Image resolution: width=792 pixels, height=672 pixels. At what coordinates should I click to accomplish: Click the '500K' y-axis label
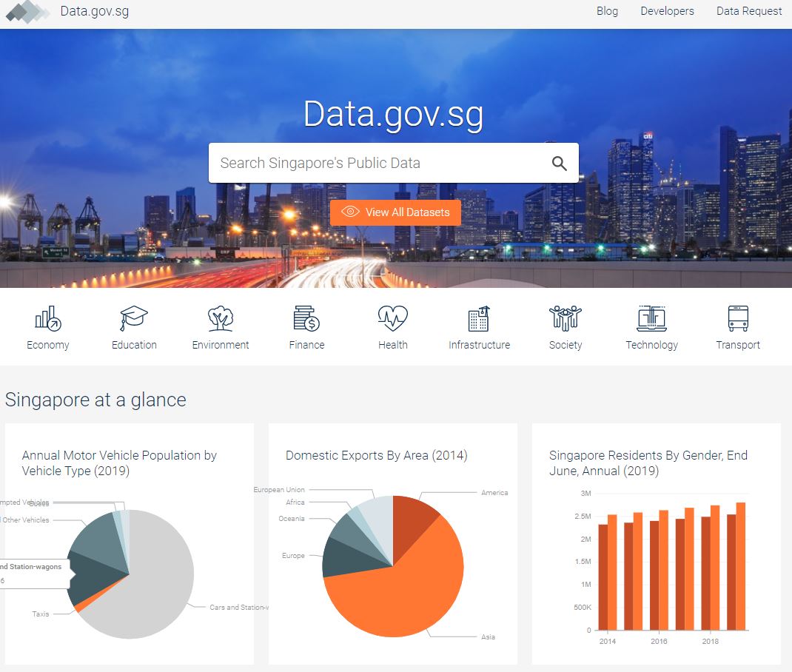tap(583, 607)
